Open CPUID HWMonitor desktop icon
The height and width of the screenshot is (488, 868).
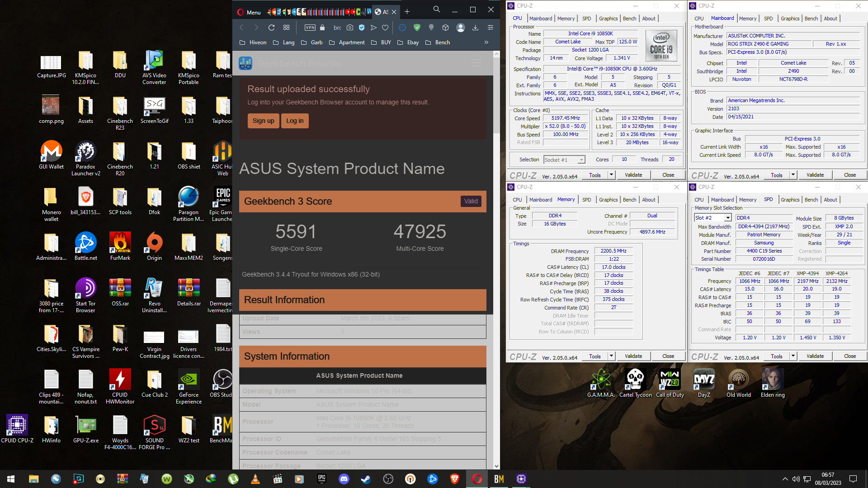pyautogui.click(x=120, y=386)
